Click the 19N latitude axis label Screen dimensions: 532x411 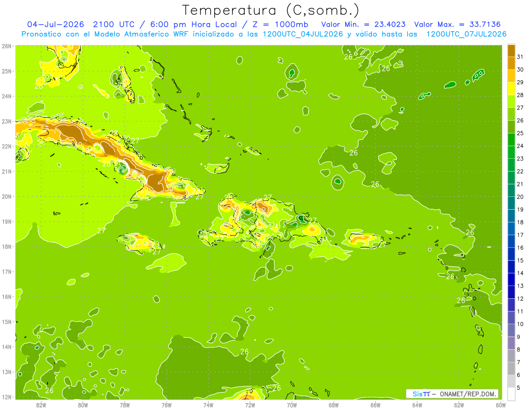tap(7, 221)
